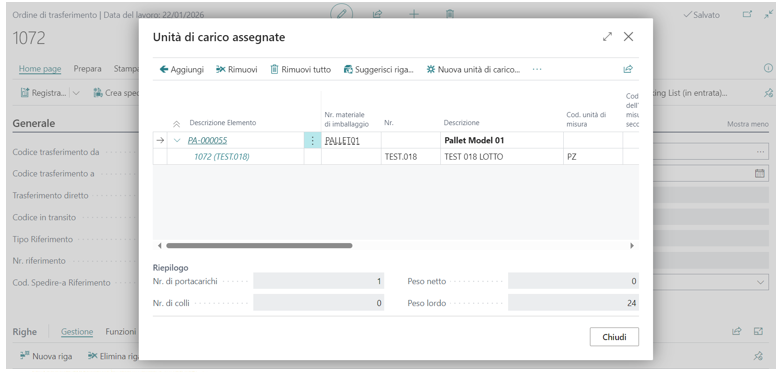Viewport: 780px width, 372px height.
Task: Sort by Descrizione Elemento column header
Action: (222, 123)
